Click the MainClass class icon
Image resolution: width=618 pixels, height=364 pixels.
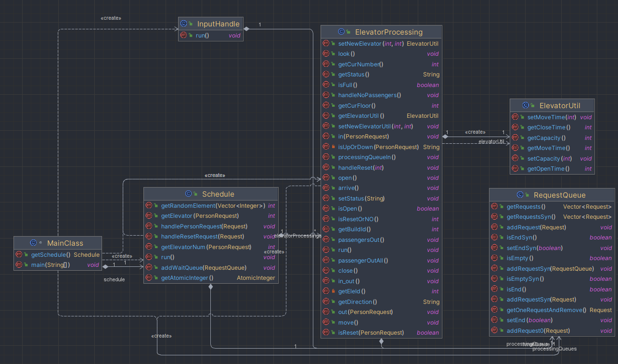point(33,243)
